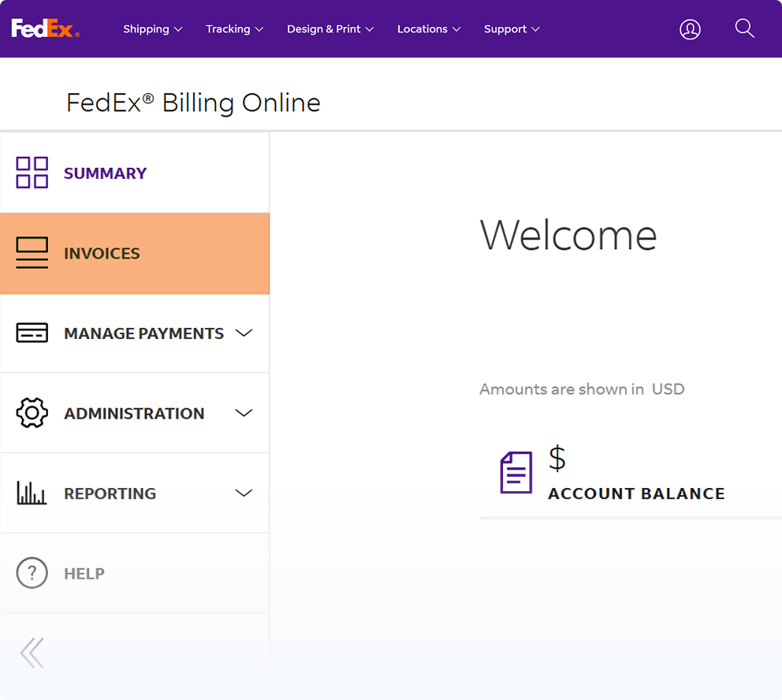Click the Invoices list icon
Image resolution: width=782 pixels, height=700 pixels.
(x=32, y=253)
